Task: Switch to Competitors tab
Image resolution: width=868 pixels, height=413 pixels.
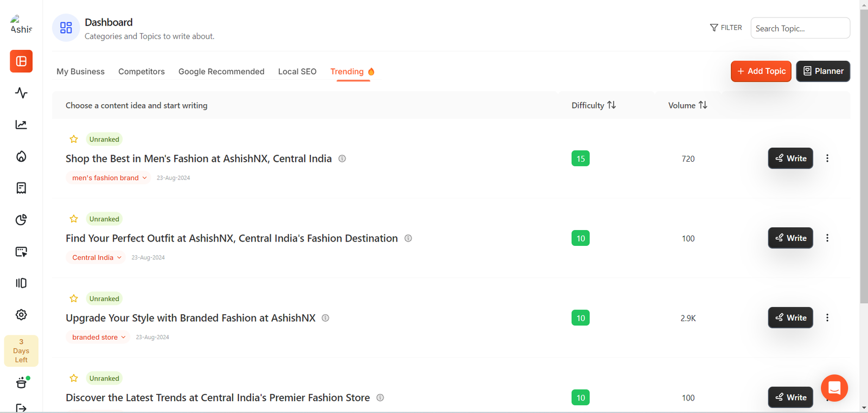Action: [x=142, y=72]
